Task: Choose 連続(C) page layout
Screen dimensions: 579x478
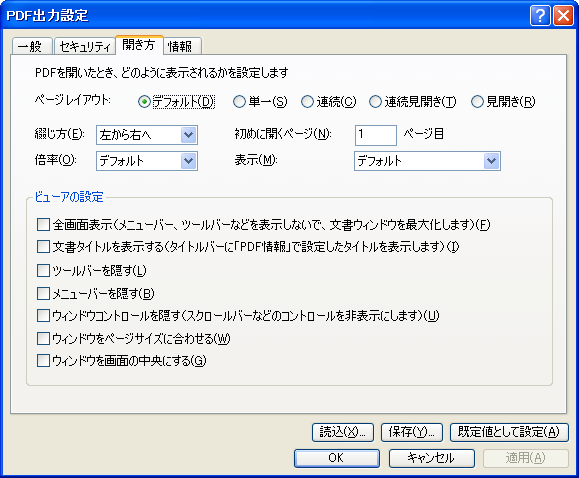Action: point(328,102)
